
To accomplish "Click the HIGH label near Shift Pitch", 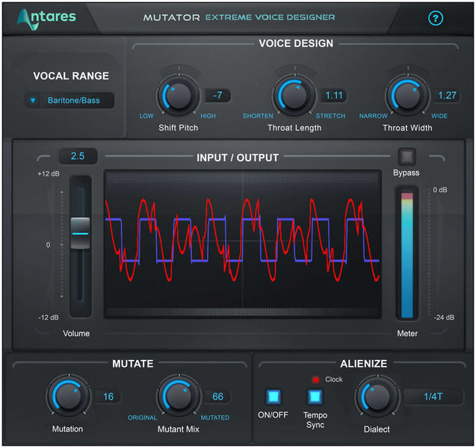I will [208, 116].
